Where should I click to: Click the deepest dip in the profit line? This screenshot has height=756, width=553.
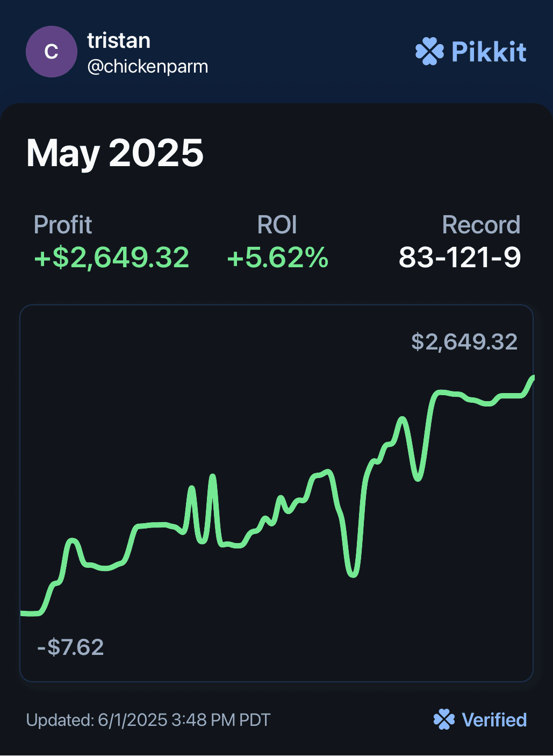353,574
